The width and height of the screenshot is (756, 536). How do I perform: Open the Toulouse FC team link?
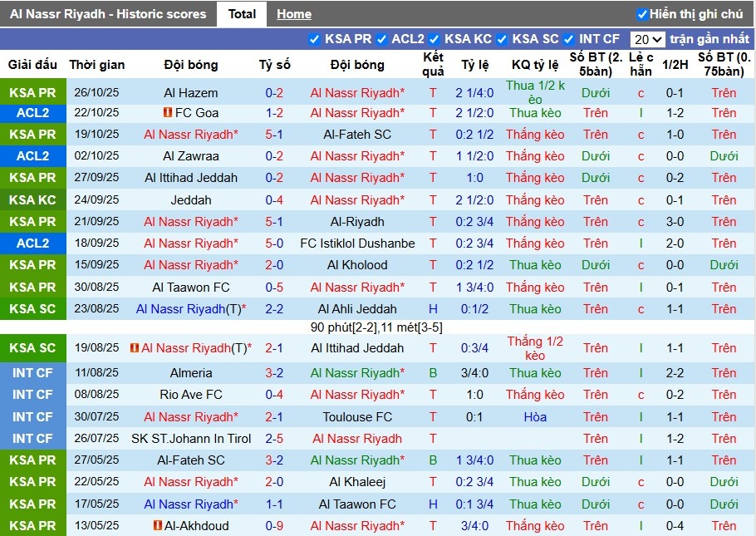357,416
